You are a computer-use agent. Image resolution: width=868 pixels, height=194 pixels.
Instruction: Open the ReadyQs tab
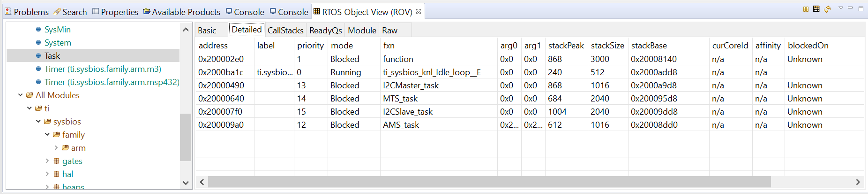325,31
